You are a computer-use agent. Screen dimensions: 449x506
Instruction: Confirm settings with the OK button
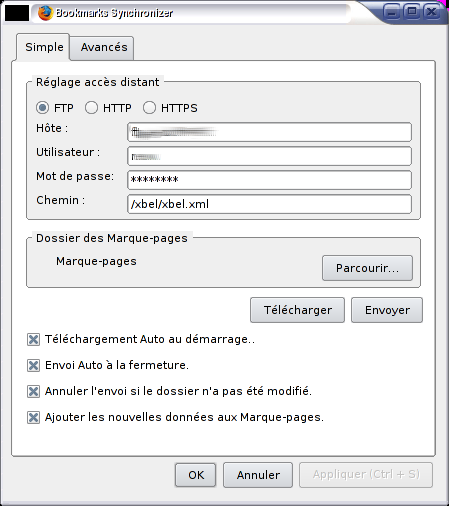[196, 475]
